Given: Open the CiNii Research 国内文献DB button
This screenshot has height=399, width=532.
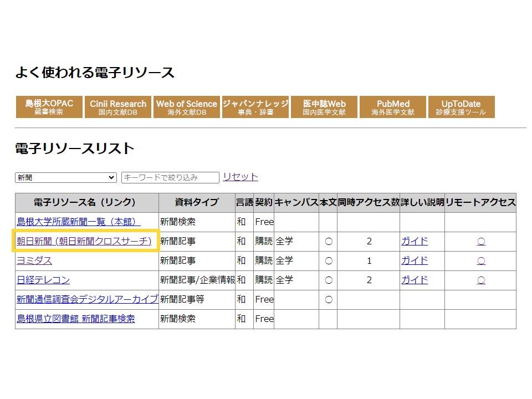Looking at the screenshot, I should coord(117,107).
